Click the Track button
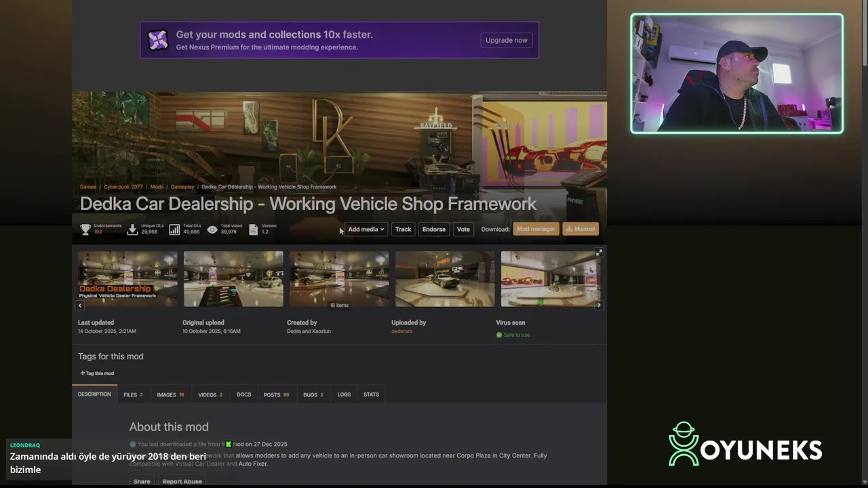The image size is (868, 488). click(x=403, y=229)
